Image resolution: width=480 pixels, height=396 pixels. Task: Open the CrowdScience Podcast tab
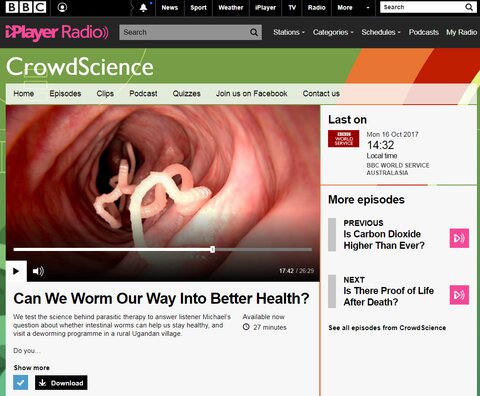pyautogui.click(x=143, y=93)
